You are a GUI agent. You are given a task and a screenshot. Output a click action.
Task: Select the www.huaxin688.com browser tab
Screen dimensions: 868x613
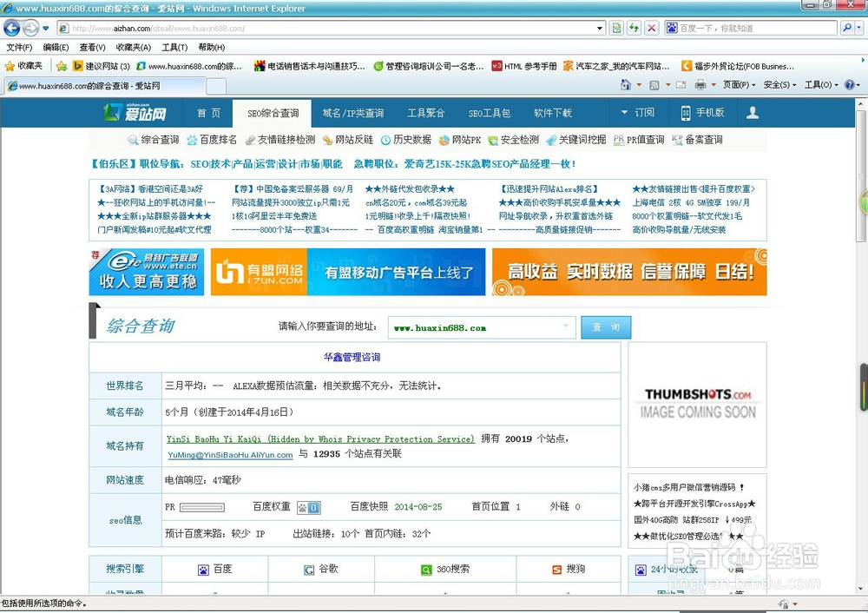(x=105, y=86)
